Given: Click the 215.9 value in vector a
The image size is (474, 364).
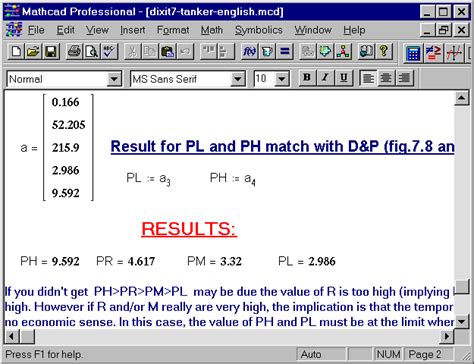Looking at the screenshot, I should tap(66, 148).
